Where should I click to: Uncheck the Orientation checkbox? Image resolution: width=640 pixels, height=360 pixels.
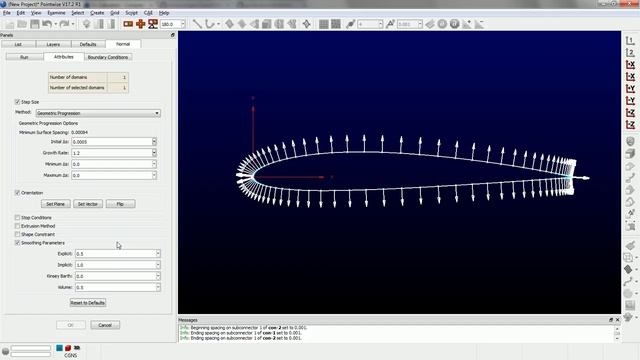(x=17, y=193)
